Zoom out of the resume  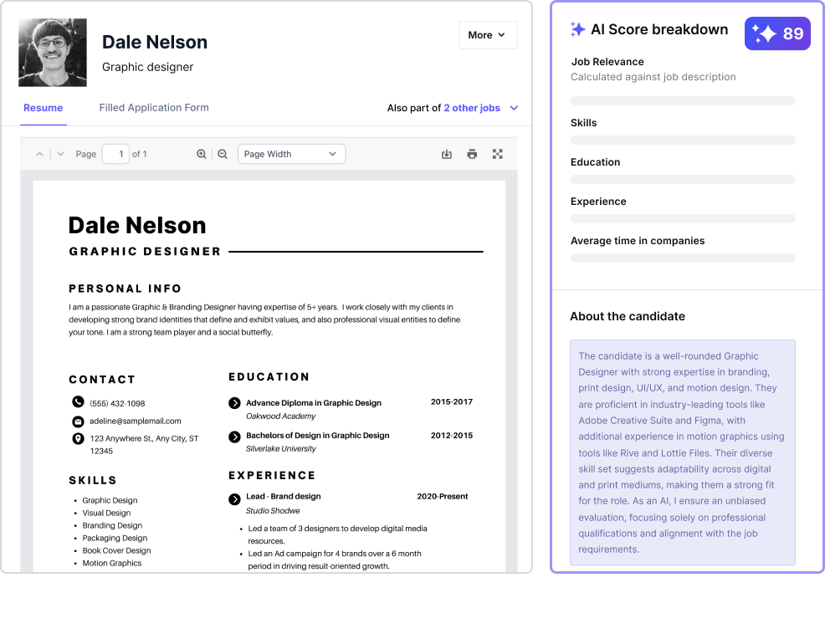(223, 154)
